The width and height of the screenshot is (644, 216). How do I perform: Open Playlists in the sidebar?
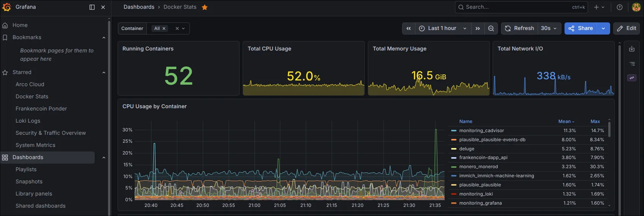[26, 169]
